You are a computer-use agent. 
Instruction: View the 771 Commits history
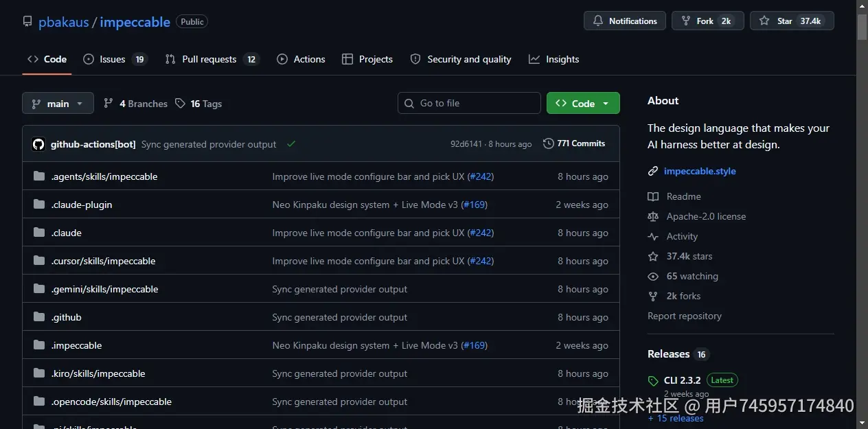(574, 143)
